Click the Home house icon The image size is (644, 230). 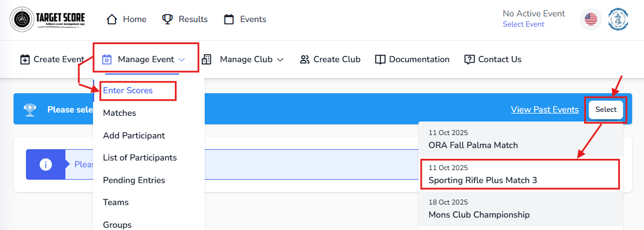(x=112, y=19)
